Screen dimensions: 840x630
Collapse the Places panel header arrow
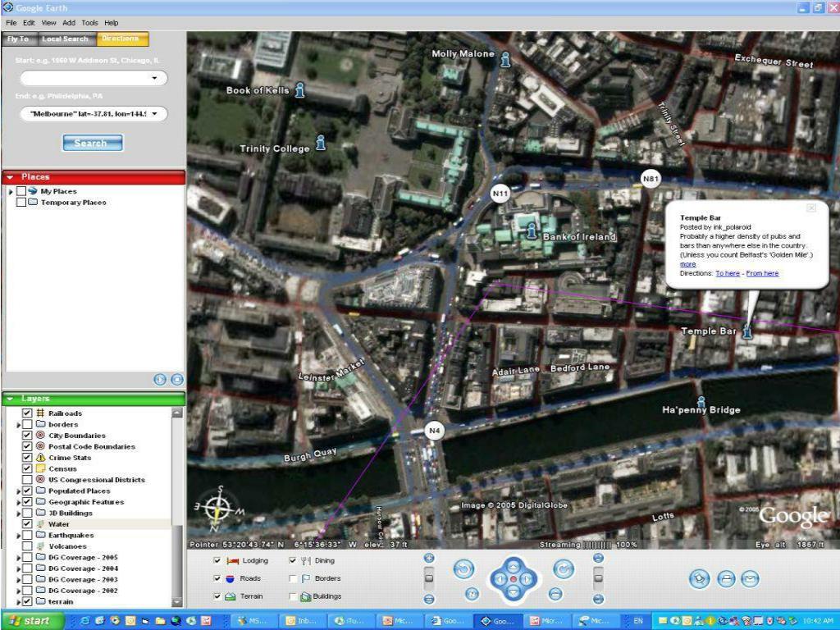coord(10,177)
